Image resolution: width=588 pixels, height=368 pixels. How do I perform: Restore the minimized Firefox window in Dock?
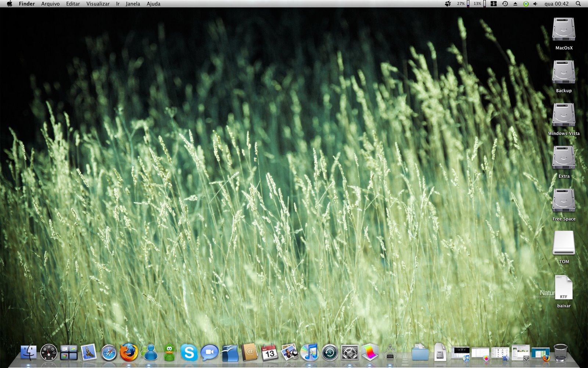[540, 354]
